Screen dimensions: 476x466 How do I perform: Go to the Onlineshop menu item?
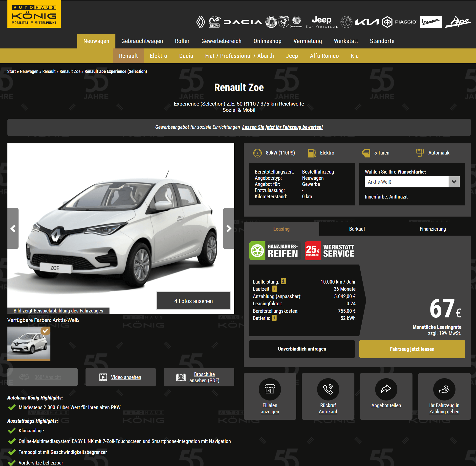[267, 41]
